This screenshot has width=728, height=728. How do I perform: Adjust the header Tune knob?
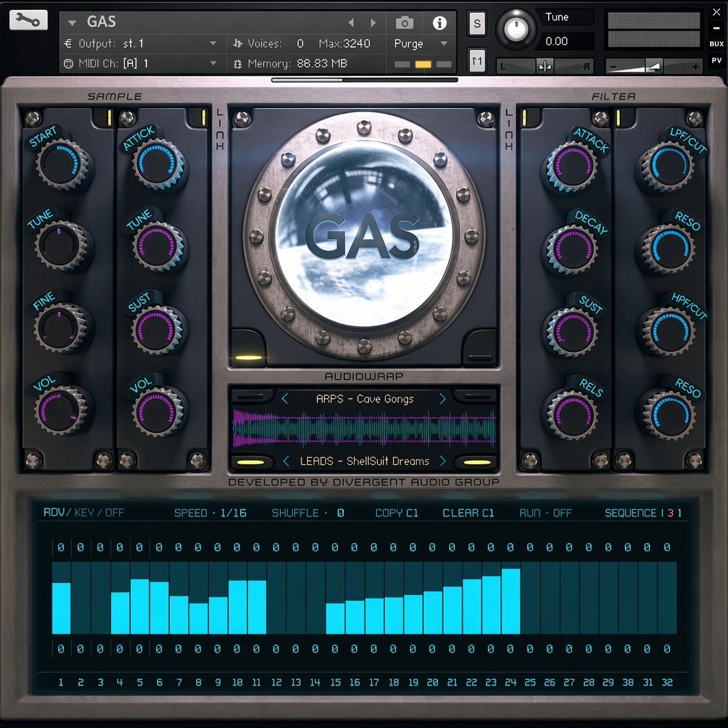pyautogui.click(x=515, y=29)
